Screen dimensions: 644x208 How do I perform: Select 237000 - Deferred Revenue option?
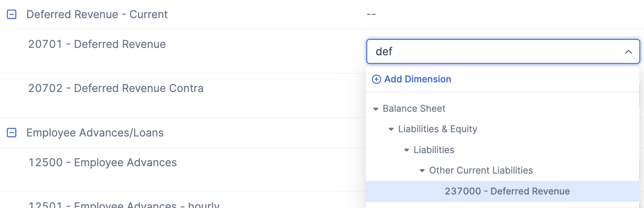pyautogui.click(x=503, y=191)
